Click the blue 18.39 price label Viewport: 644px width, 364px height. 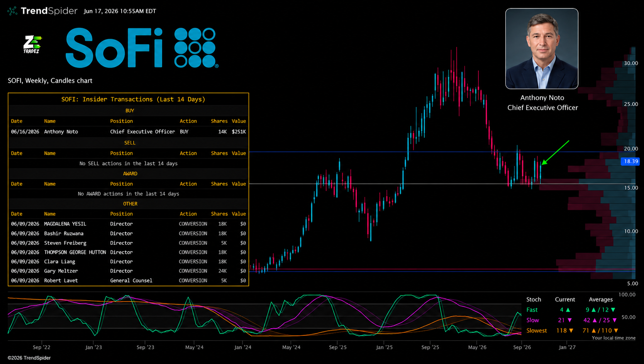point(630,161)
